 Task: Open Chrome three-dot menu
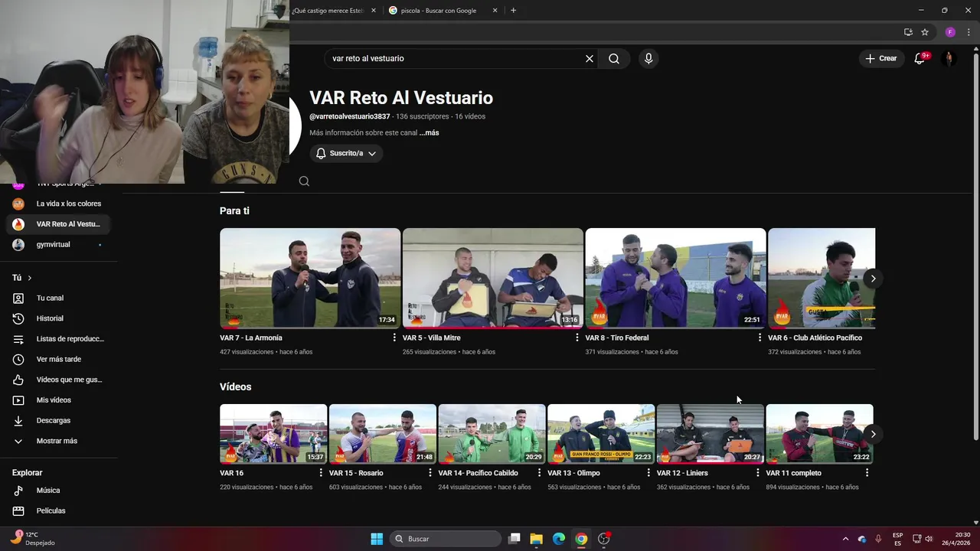click(x=969, y=32)
